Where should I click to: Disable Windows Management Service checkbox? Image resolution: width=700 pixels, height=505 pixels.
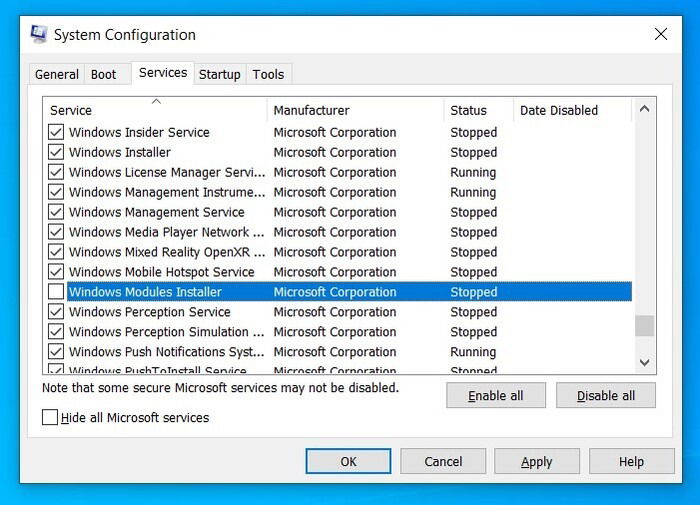click(x=56, y=212)
